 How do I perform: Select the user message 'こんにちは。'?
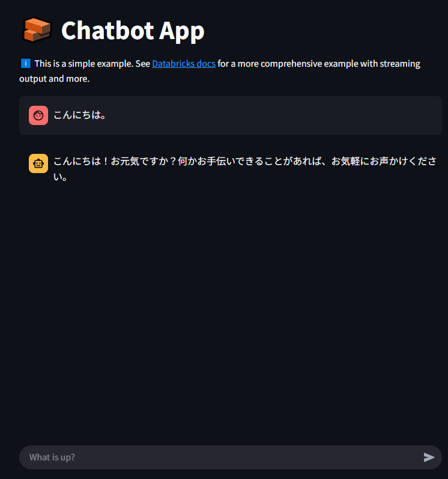point(80,115)
